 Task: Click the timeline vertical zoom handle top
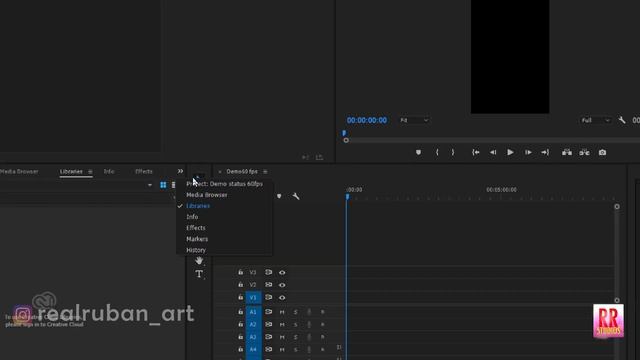[617, 207]
